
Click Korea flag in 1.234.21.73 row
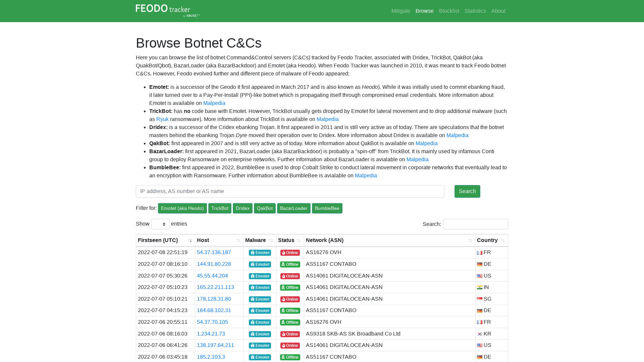(x=480, y=334)
